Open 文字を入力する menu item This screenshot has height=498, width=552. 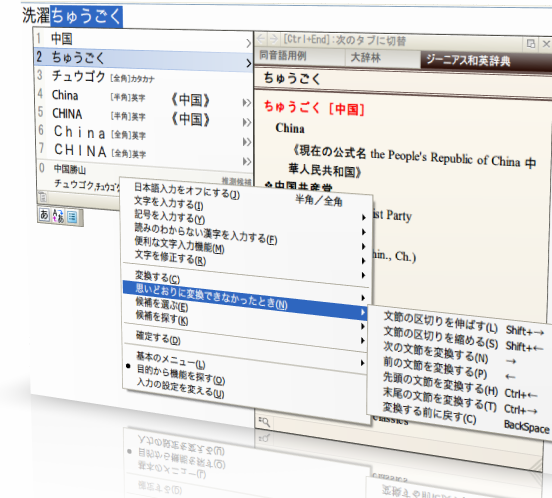coord(169,203)
